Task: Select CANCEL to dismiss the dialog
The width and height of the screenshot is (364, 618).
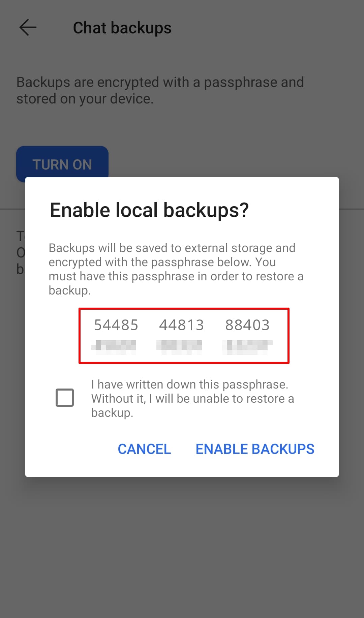Action: 144,449
